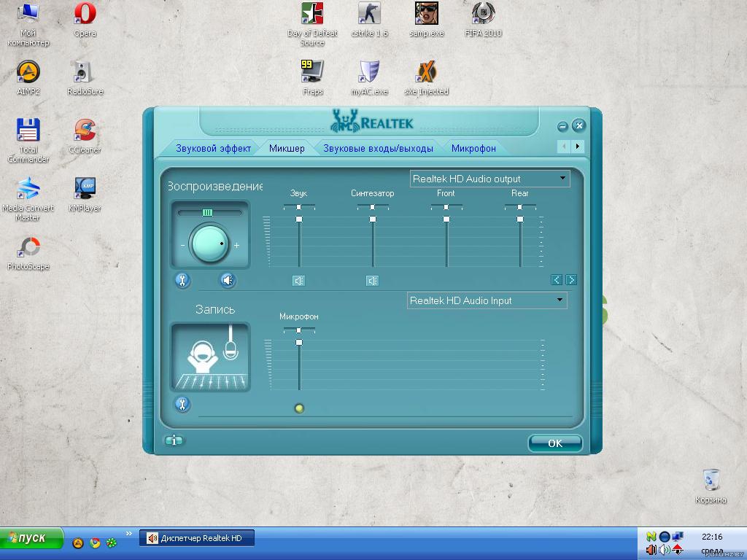Image resolution: width=747 pixels, height=560 pixels.
Task: Click the green N tray icon
Action: (651, 537)
